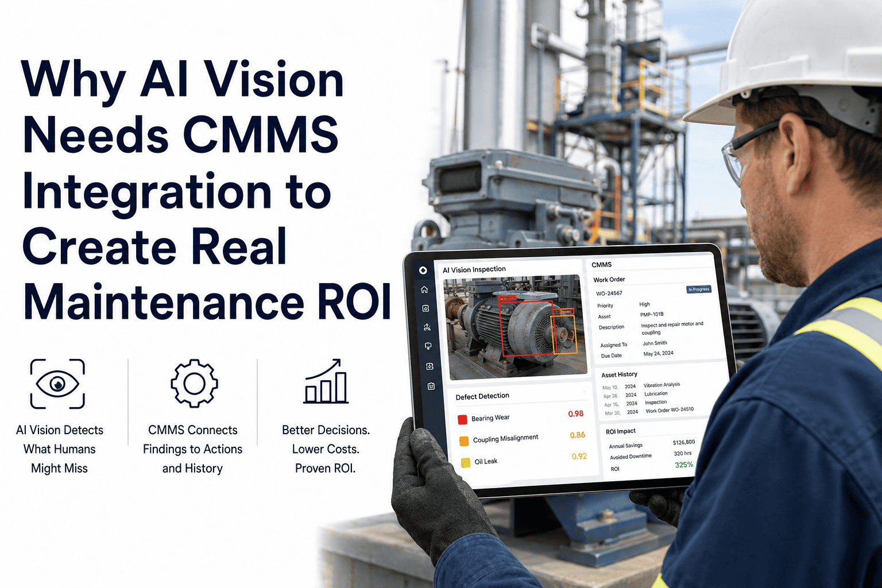
Task: Click the orange Coupling Misalignment swatch
Action: pyautogui.click(x=464, y=441)
